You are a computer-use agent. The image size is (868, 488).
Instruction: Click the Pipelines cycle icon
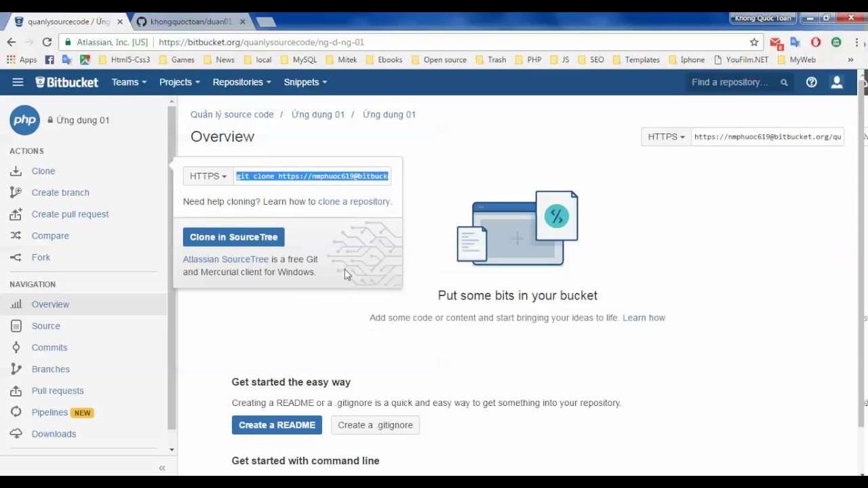pyautogui.click(x=16, y=412)
